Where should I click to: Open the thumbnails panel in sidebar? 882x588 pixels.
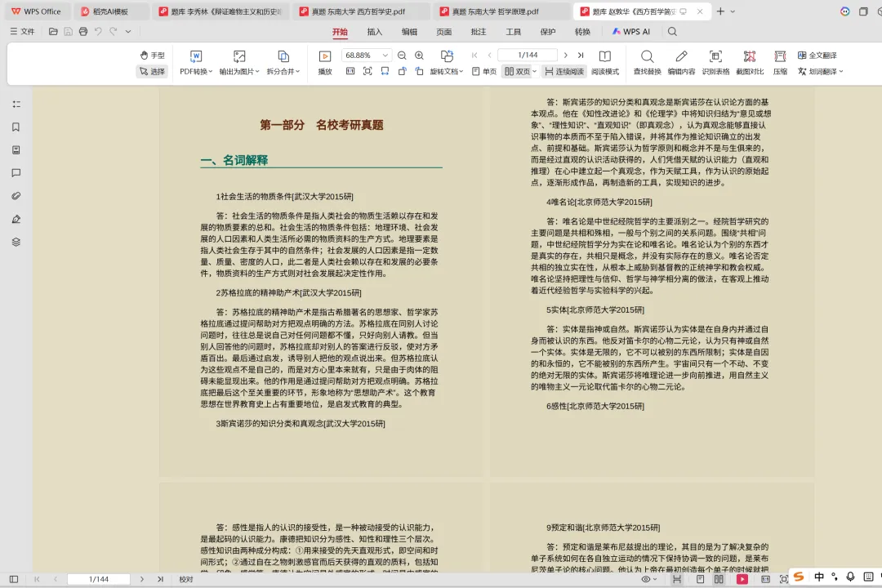click(x=16, y=150)
